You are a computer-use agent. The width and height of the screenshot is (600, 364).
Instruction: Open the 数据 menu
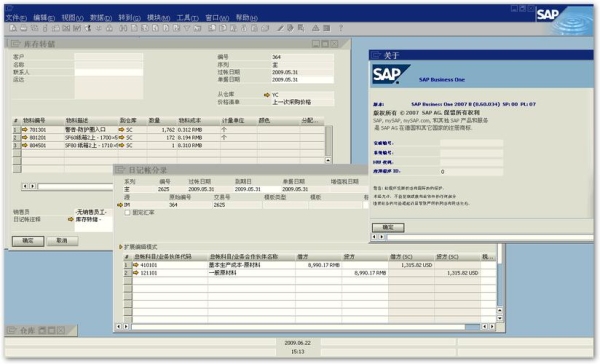(x=101, y=18)
